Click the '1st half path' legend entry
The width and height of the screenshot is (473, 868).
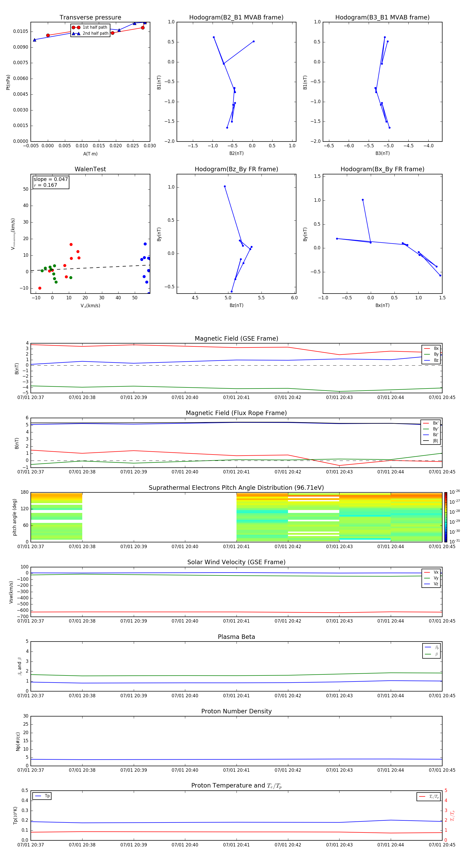click(90, 27)
